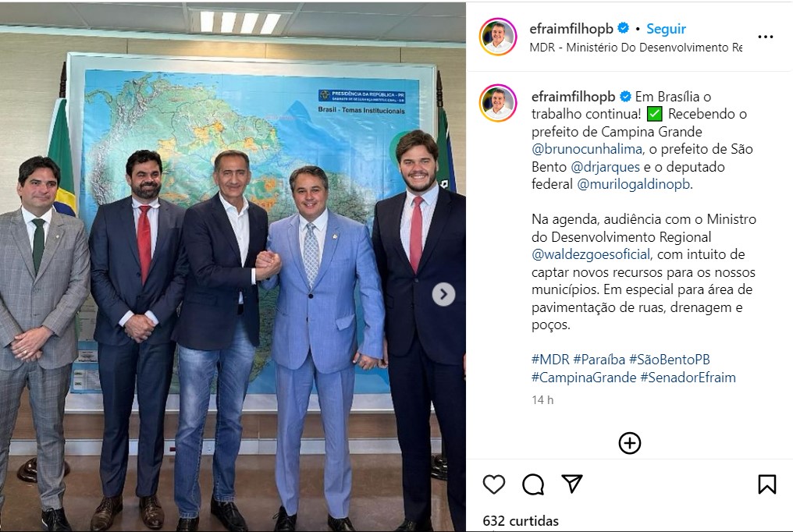Open the @drjarques mention link
Image resolution: width=793 pixels, height=532 pixels.
tap(605, 167)
